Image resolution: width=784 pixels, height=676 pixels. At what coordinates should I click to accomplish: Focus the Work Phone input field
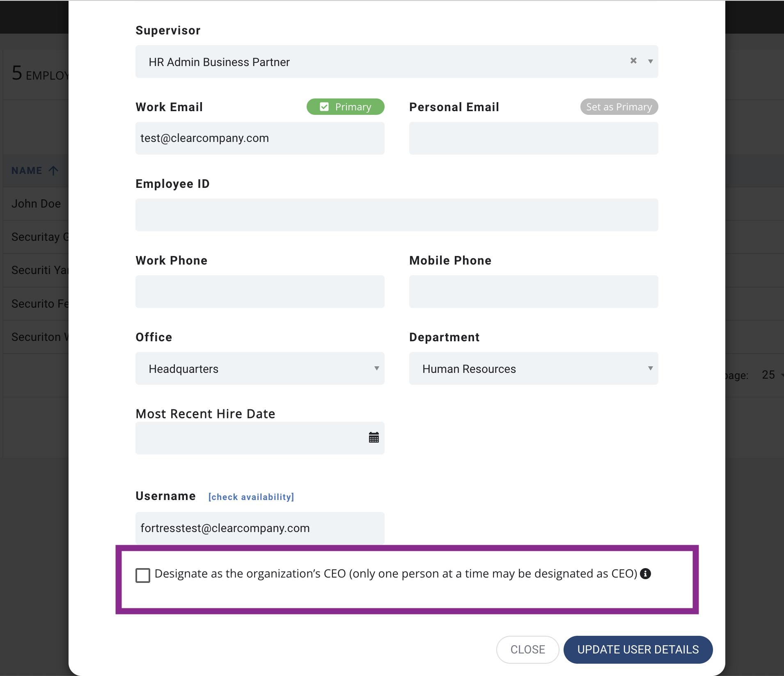(x=260, y=292)
